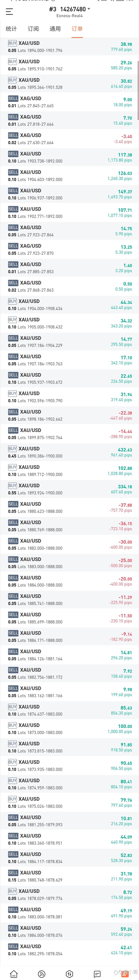The width and height of the screenshot is (139, 980).
Task: Open BUY XAU/USD order with 38.98 profit
Action: [x=69, y=47]
